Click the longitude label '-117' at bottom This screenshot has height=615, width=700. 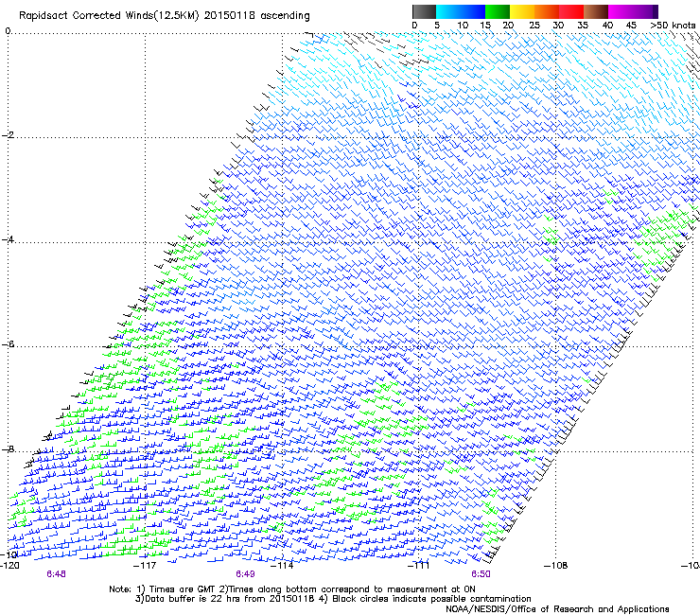coord(145,565)
